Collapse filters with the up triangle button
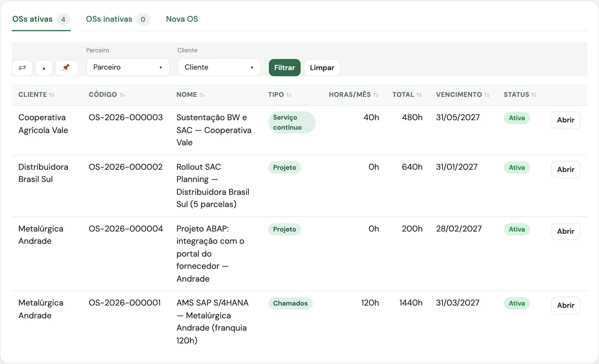 pos(44,68)
